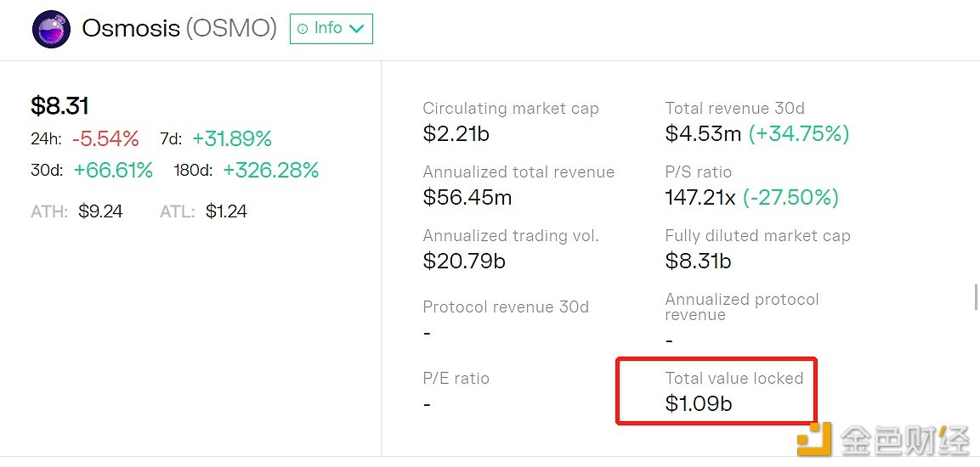Screen dimensions: 980x467
Task: Click the ATL value $1.24
Action: click(226, 211)
